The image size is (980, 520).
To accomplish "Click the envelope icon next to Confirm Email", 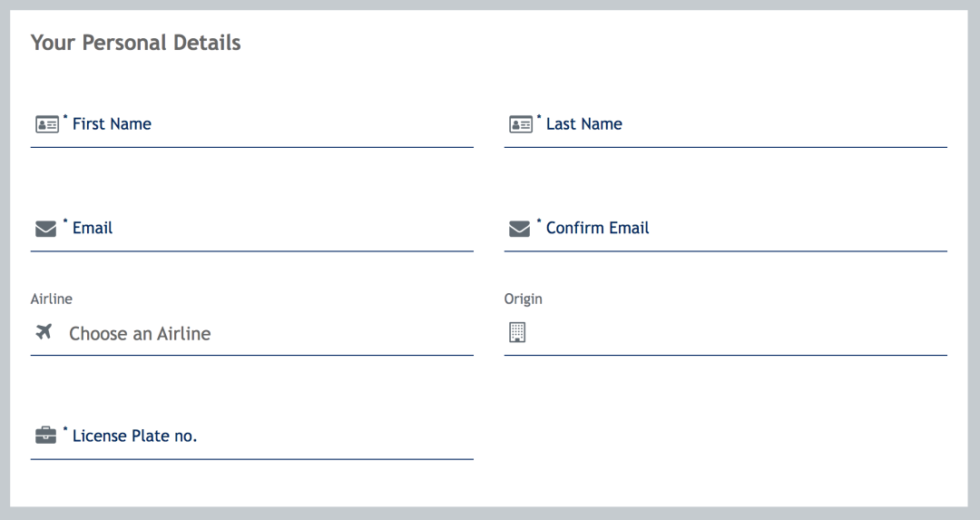I will click(x=519, y=229).
